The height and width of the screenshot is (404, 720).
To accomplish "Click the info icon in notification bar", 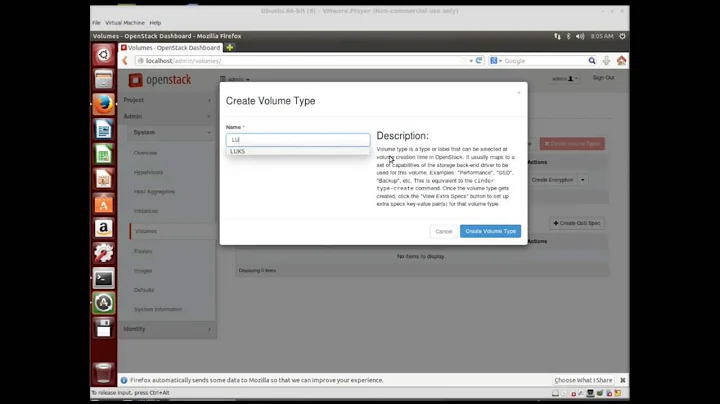I will click(124, 380).
